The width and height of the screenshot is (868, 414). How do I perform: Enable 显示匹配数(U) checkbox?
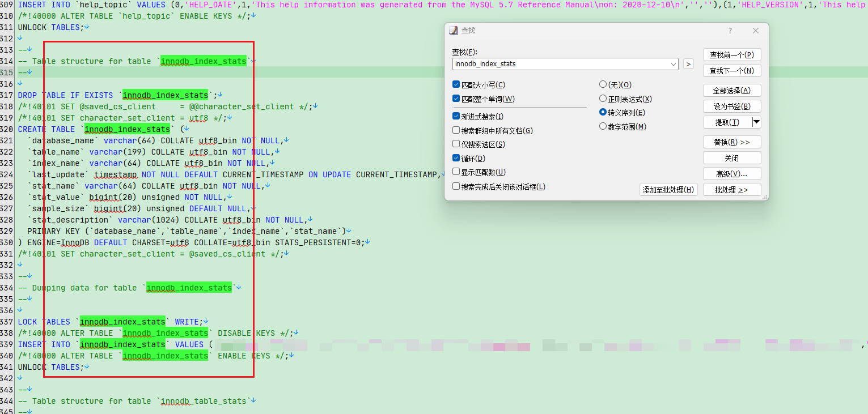[479, 172]
